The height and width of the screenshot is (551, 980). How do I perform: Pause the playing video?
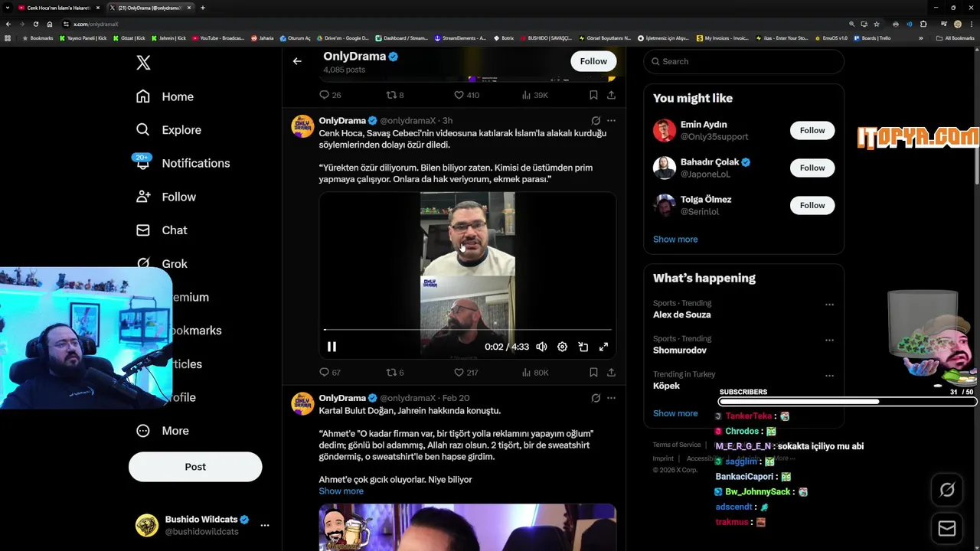click(x=332, y=347)
